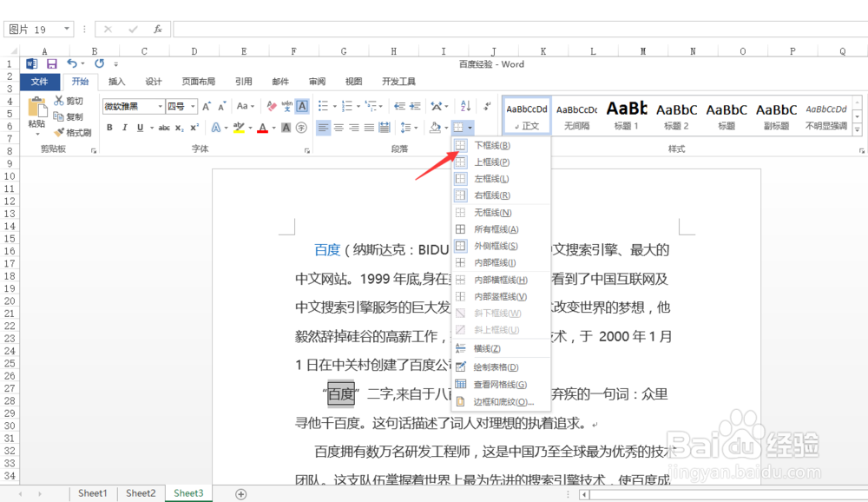
Task: Click the Subscript x₂ icon
Action: click(x=180, y=128)
